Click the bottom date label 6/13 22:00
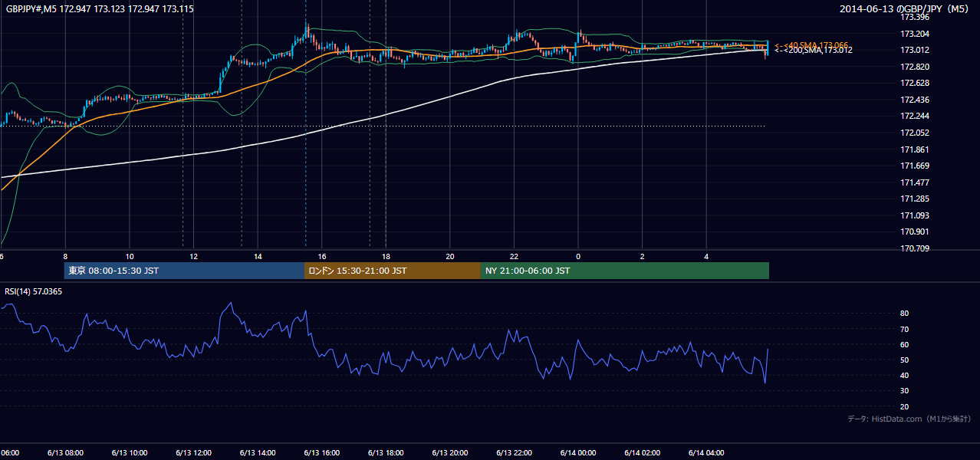This screenshot has width=980, height=460. point(514,452)
